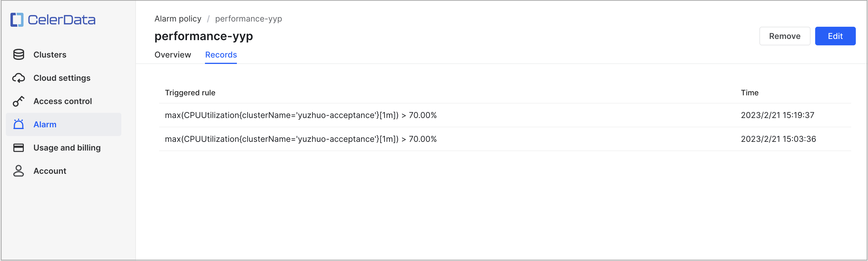Follow the Alarm policy breadcrumb link
Viewport: 868px width, 261px height.
point(178,19)
